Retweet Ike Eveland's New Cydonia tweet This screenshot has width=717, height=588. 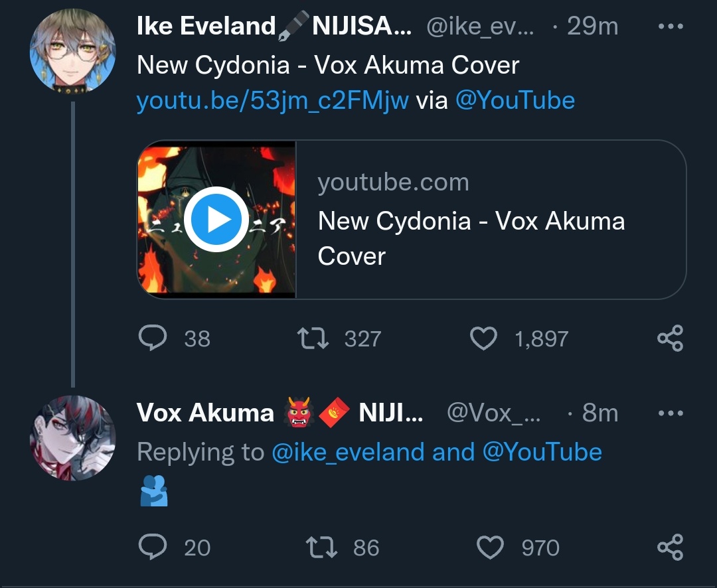(x=313, y=338)
